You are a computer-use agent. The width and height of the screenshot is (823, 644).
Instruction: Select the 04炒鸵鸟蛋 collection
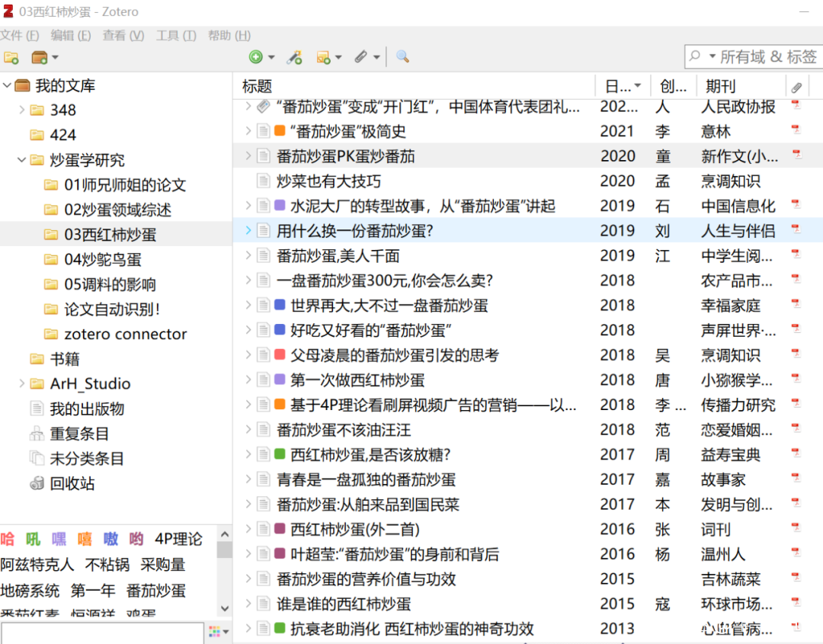(102, 259)
